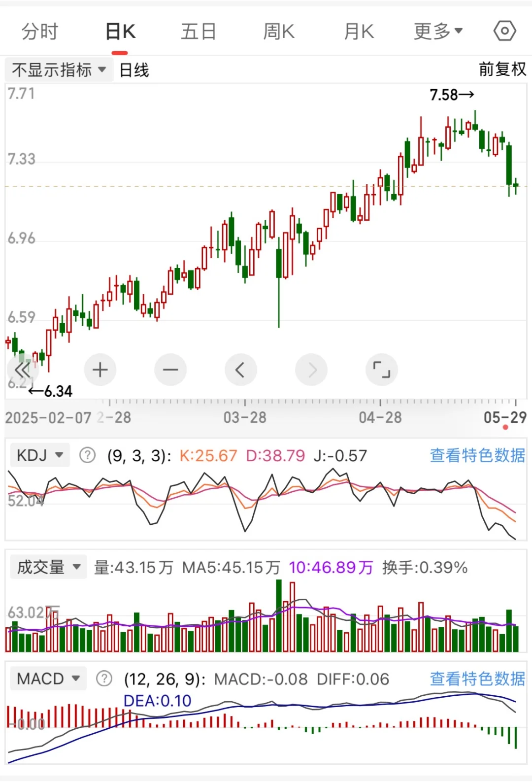This screenshot has height=782, width=532.
Task: Click the DEA:0.10 value
Action: click(x=157, y=701)
